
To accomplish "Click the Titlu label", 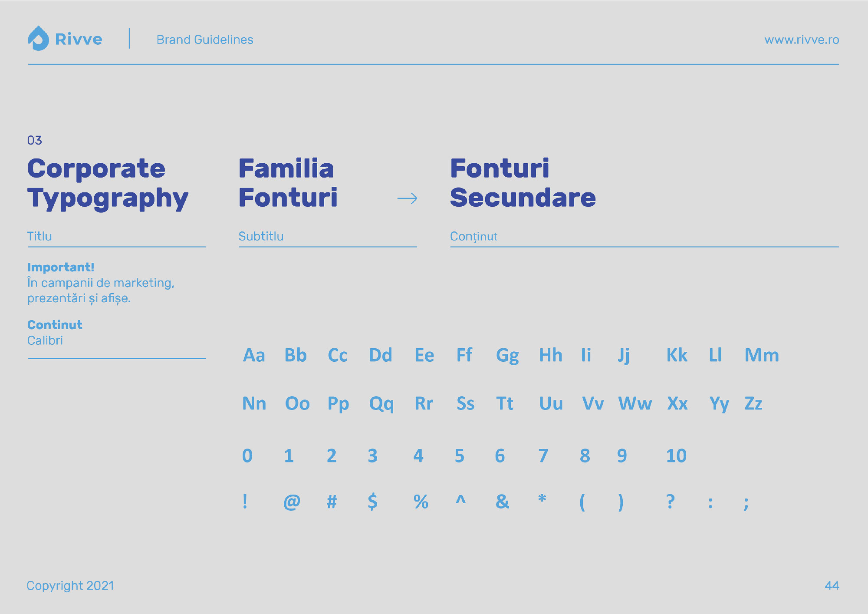I will pos(39,236).
